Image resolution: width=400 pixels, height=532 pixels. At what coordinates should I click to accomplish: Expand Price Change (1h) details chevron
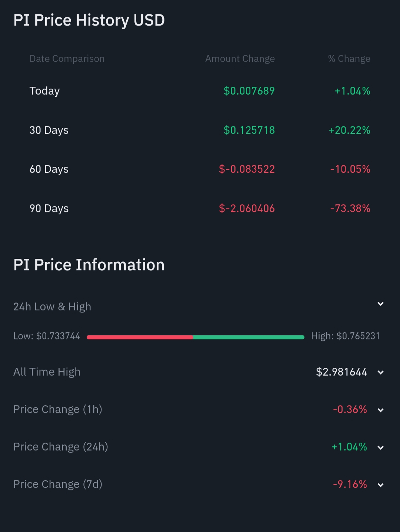point(380,410)
